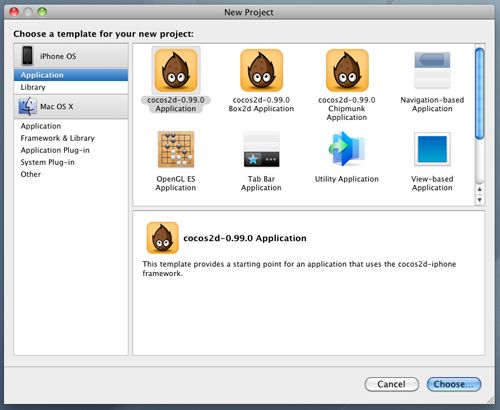Choose Application under iPhone OS
Viewport: 500px width, 410px height.
click(71, 75)
